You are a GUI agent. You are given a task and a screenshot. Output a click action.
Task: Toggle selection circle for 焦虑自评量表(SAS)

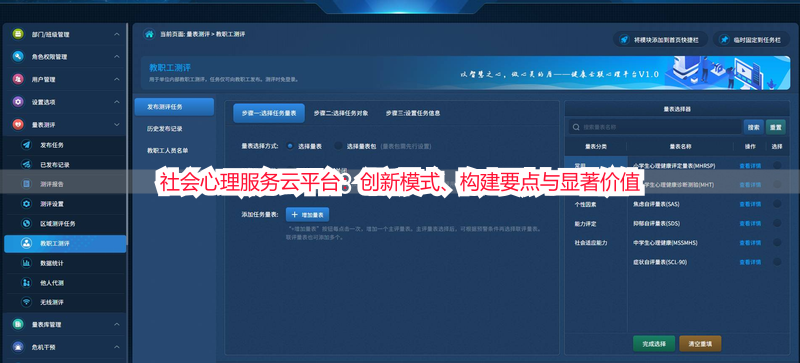[x=777, y=204]
